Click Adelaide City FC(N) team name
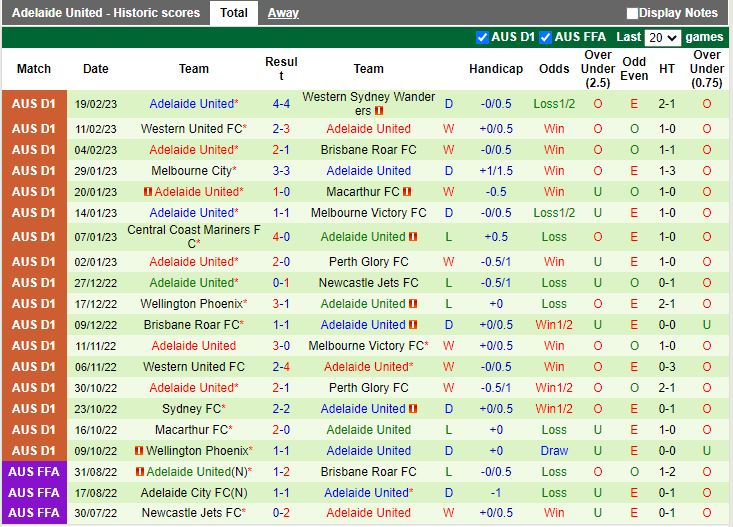 (194, 493)
